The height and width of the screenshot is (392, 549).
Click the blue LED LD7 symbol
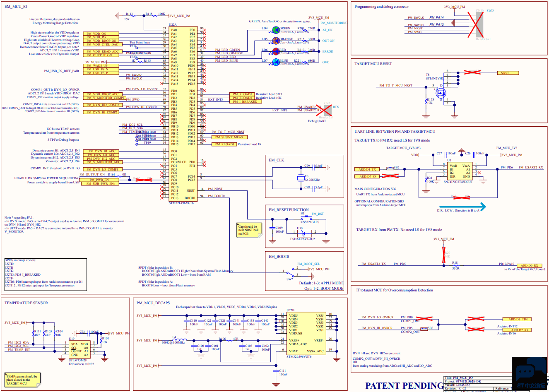[x=276, y=62]
